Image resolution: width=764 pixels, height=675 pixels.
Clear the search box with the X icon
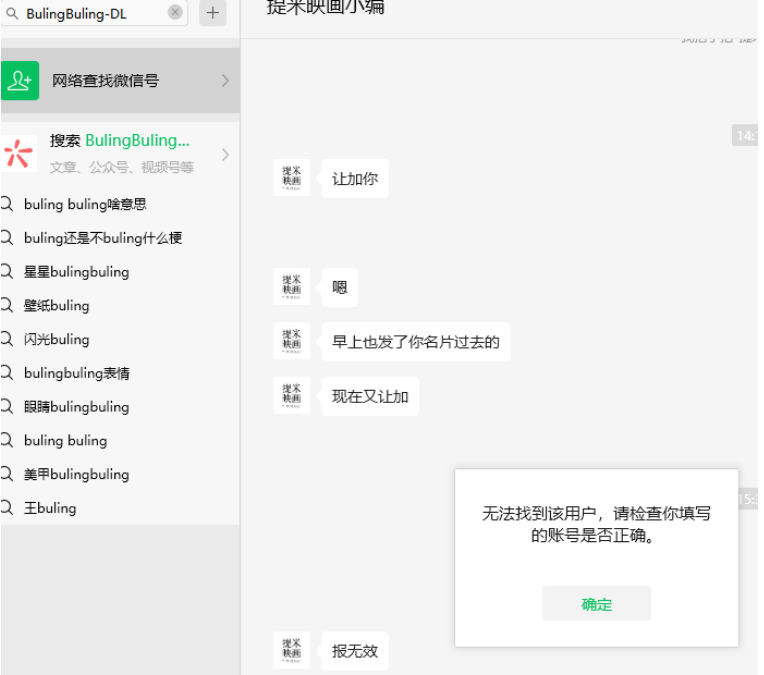pyautogui.click(x=175, y=12)
